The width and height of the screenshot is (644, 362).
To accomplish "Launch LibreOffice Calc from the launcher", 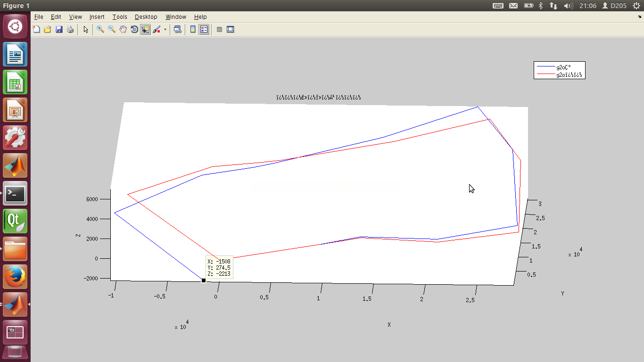I will point(15,82).
